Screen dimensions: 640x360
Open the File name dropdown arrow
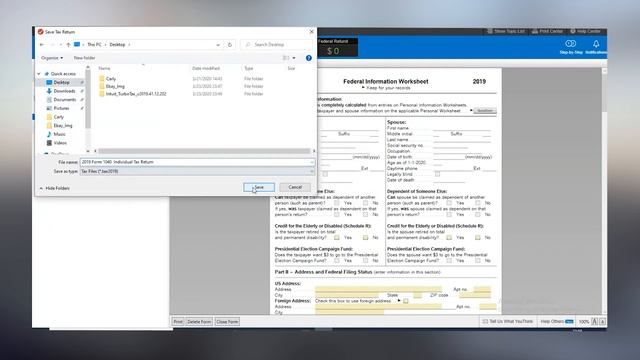tap(311, 162)
